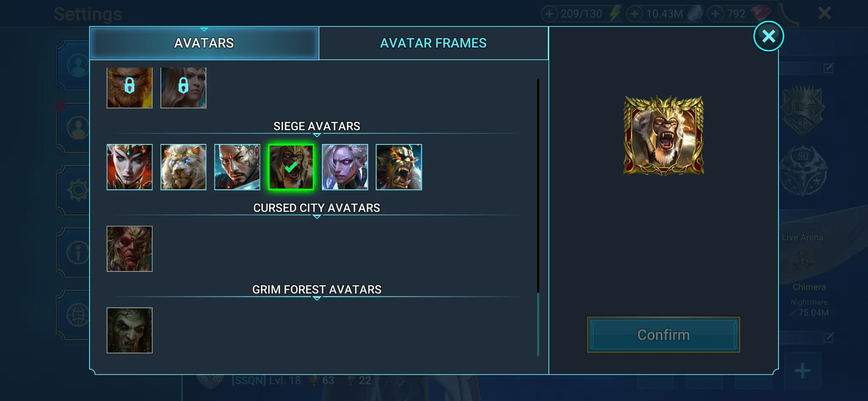Collapse the Cursed City Avatars section arrow

pyautogui.click(x=317, y=217)
